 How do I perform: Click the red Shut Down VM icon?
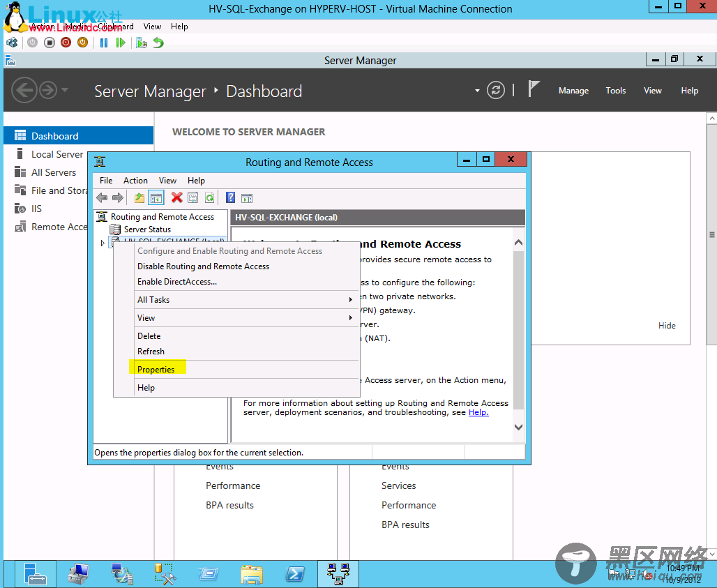[66, 43]
